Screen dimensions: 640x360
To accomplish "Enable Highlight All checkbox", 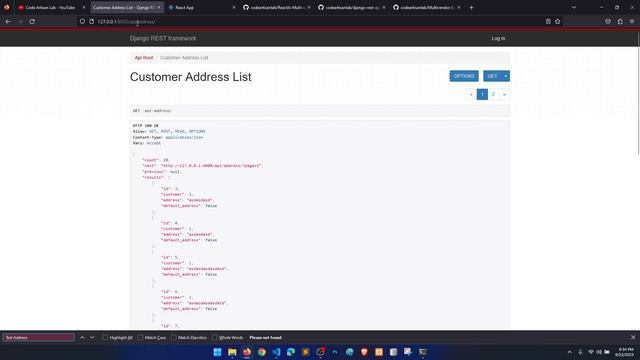I will [105, 338].
